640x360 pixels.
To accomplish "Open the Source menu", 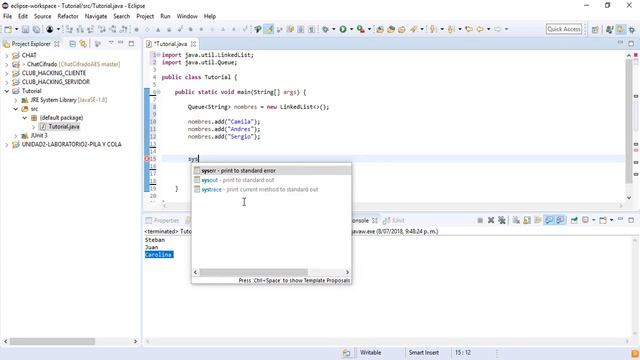I will pos(42,16).
